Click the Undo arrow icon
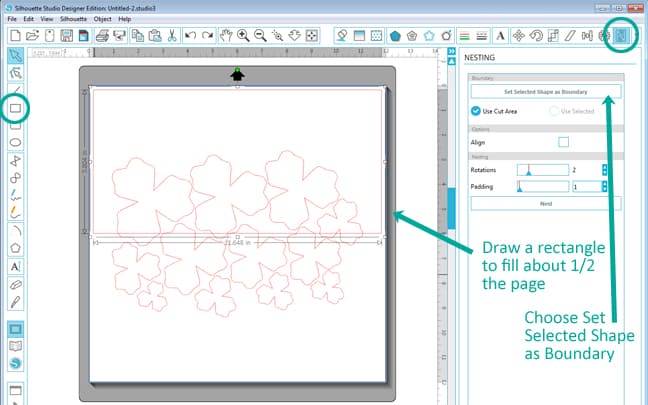Viewport: 648px width, 405px height. point(191,36)
